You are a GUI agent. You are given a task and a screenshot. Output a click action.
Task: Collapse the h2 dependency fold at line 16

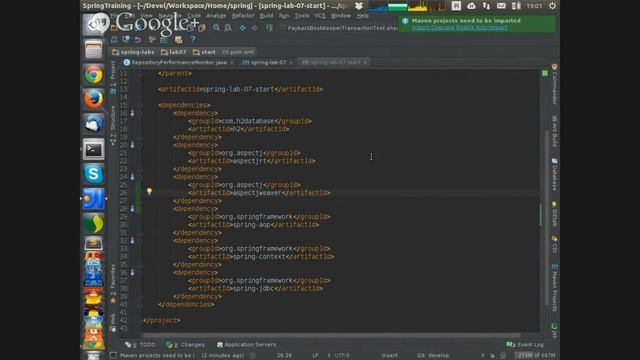click(140, 113)
